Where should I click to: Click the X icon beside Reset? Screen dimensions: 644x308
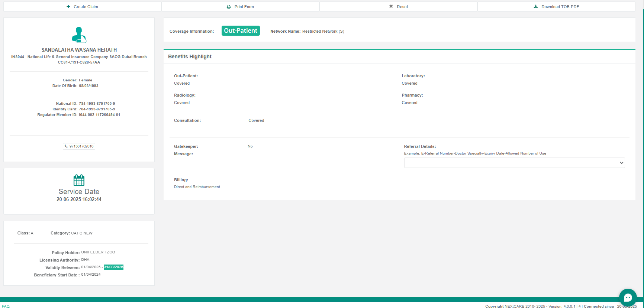click(391, 7)
